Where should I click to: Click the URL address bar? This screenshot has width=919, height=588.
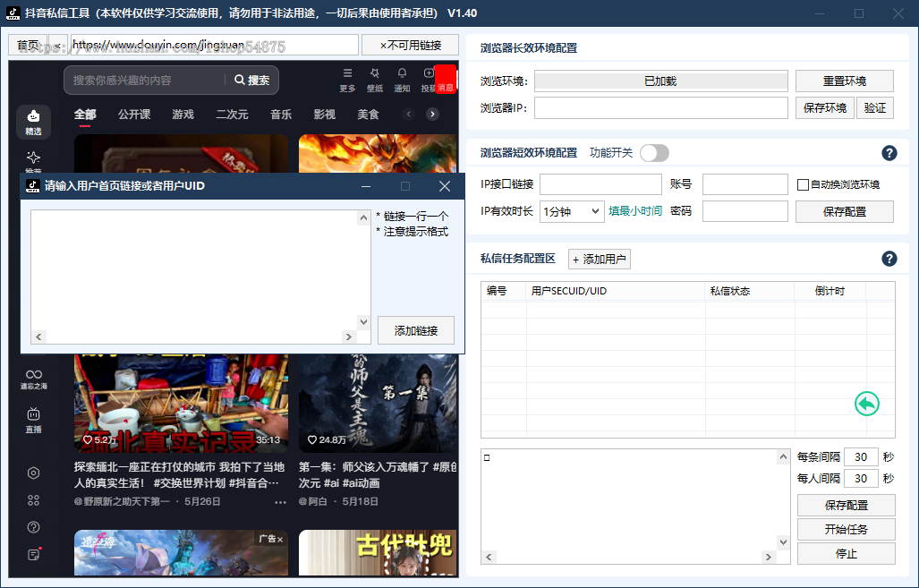[x=214, y=45]
